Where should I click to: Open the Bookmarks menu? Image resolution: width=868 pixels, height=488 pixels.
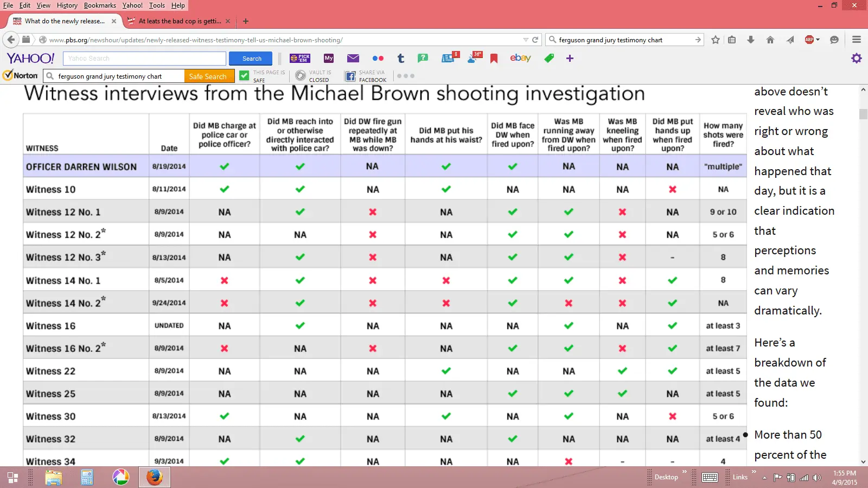(100, 5)
